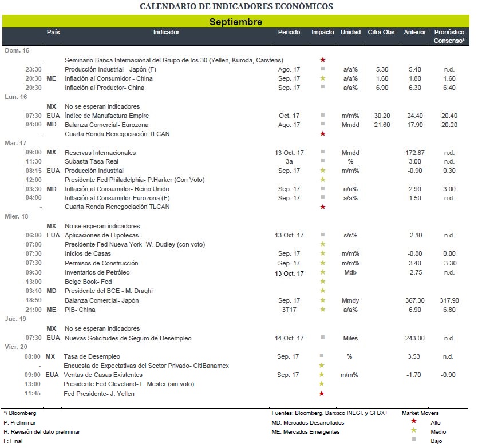Click the yellow star for PIB- China
The image size is (486, 448).
(x=323, y=309)
